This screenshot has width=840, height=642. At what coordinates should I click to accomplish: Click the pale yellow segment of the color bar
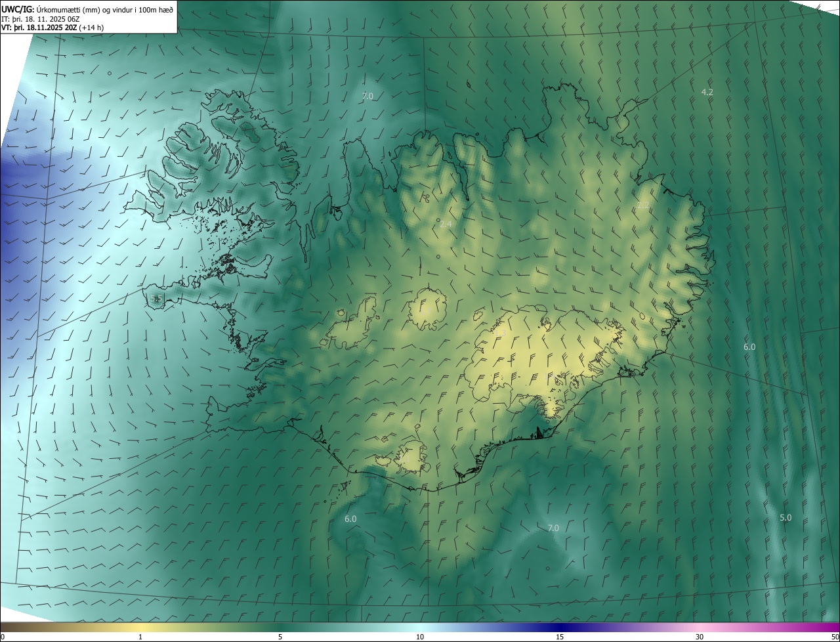140,628
